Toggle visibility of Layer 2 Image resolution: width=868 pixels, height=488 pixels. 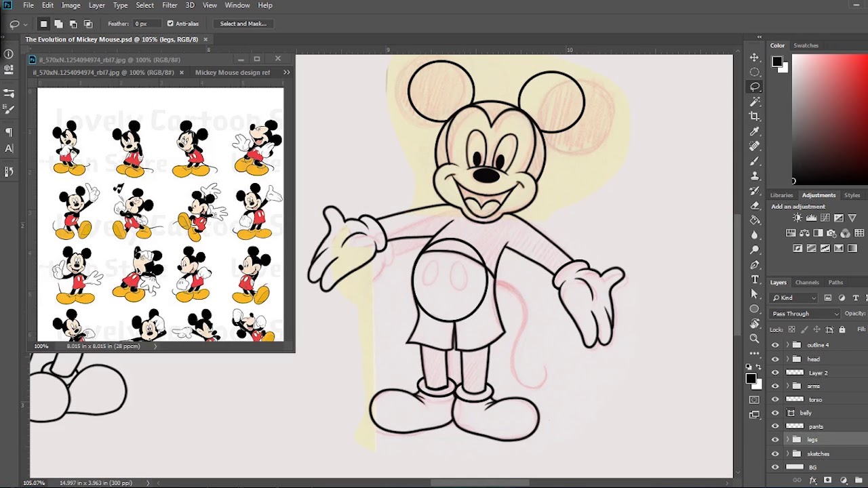[x=775, y=372]
